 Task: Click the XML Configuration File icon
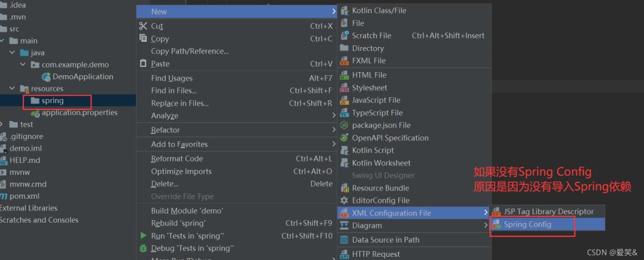click(x=344, y=213)
